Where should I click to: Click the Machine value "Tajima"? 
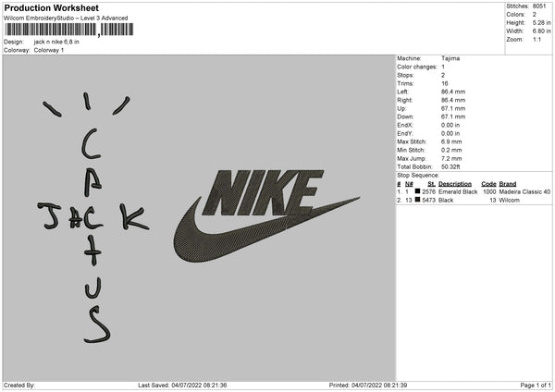point(450,58)
